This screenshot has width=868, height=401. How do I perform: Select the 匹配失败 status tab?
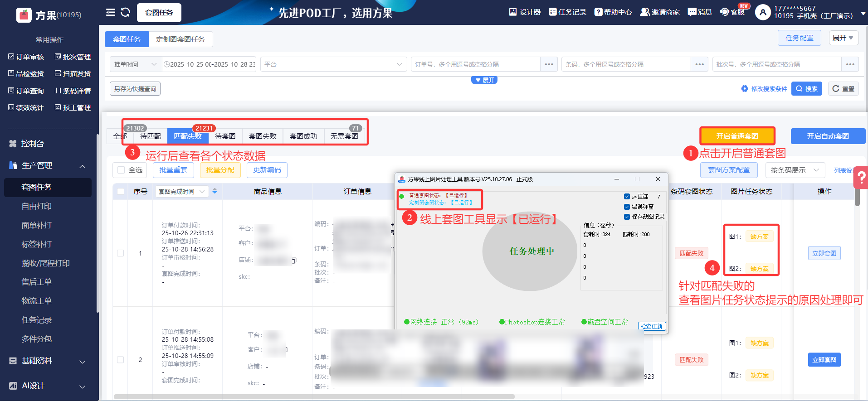188,136
